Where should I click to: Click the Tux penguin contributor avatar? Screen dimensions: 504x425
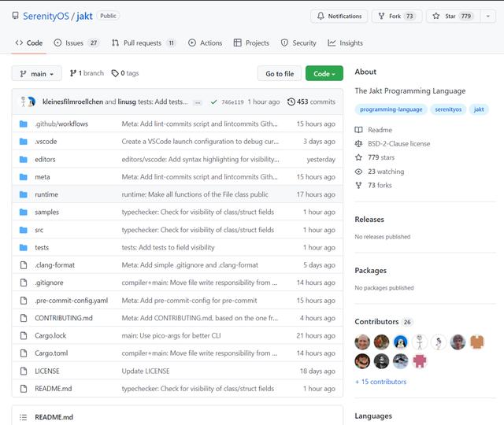(401, 342)
